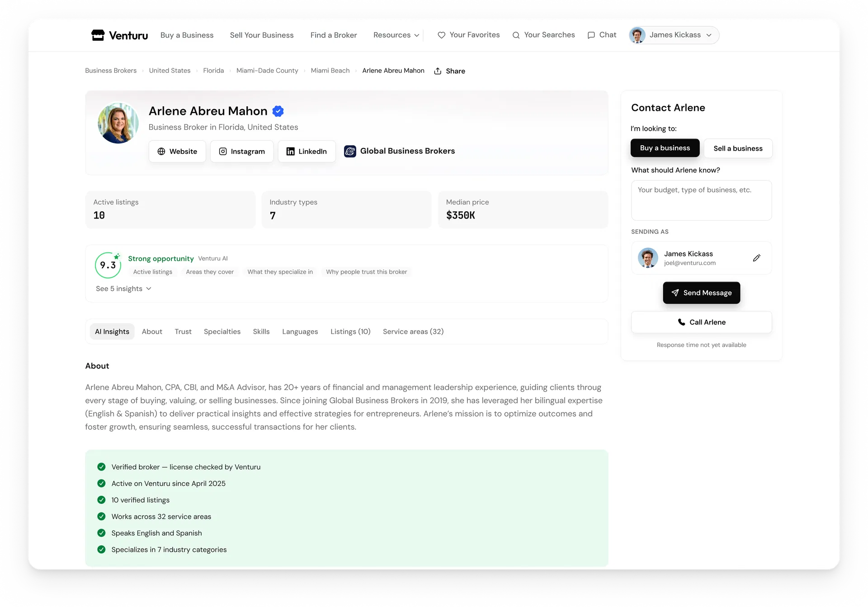
Task: Open Chat via the speech bubble icon
Action: pos(591,35)
